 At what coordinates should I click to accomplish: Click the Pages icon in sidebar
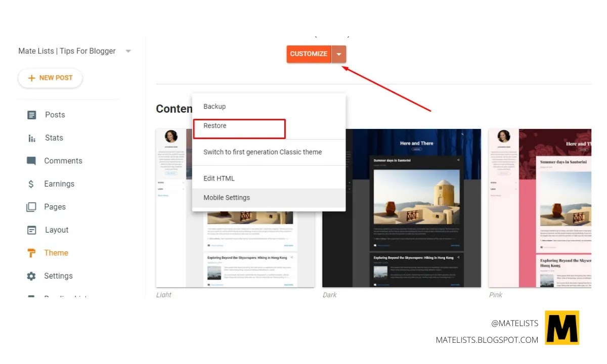click(31, 207)
